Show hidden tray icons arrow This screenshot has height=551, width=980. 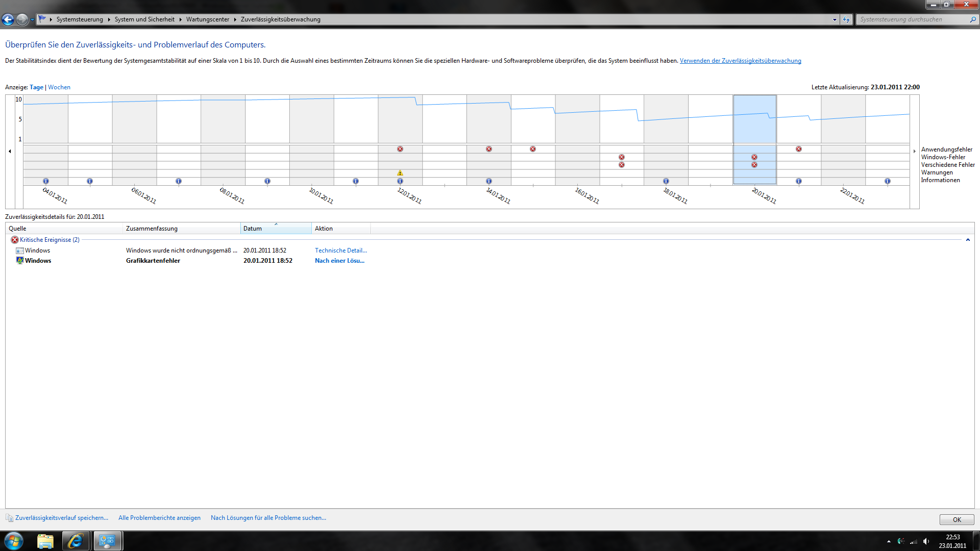[x=889, y=541]
